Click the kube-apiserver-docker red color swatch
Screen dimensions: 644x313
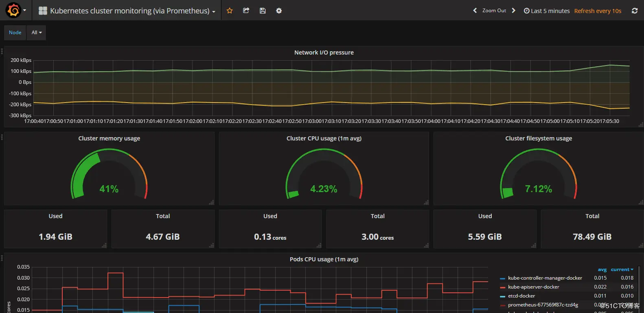502,287
